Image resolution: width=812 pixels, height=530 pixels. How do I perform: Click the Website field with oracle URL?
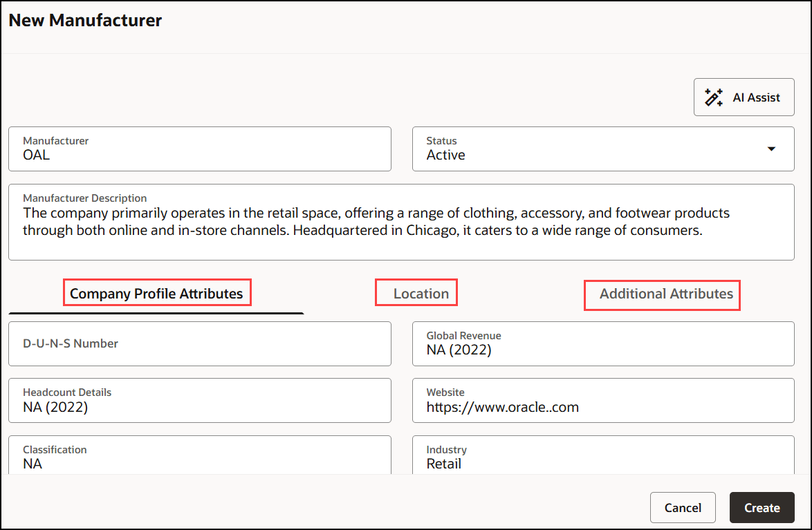(603, 400)
